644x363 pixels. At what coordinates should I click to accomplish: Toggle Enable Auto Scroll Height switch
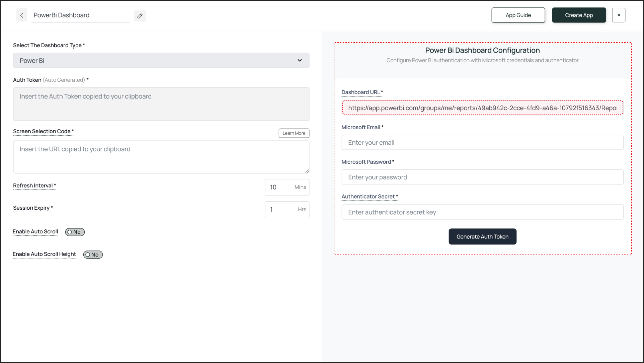[93, 255]
